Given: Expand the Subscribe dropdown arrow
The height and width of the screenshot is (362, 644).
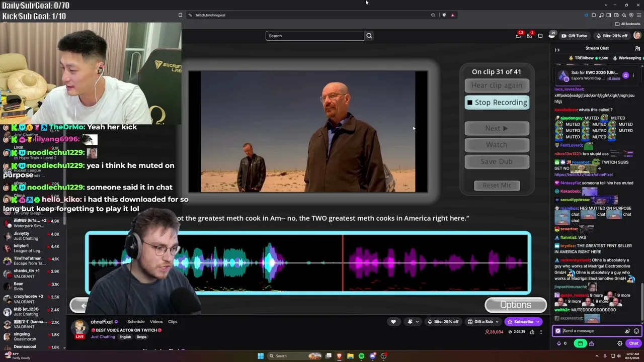Looking at the screenshot, I should [538, 322].
